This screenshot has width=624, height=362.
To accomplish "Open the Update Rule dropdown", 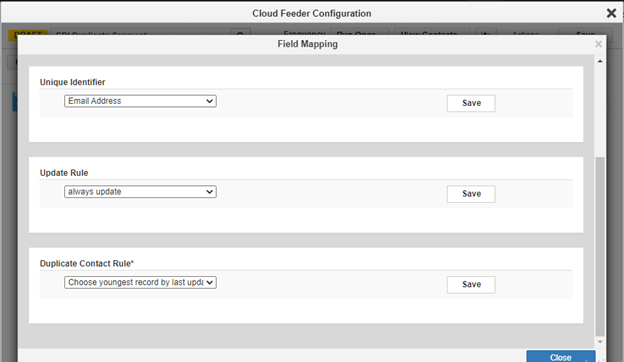I will tap(140, 192).
